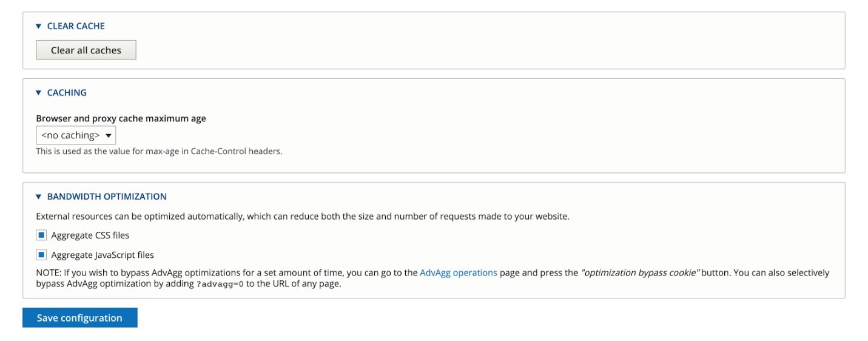Screen dimensions: 868x341
Task: Open the cache maximum age dropdown
Action: 75,135
